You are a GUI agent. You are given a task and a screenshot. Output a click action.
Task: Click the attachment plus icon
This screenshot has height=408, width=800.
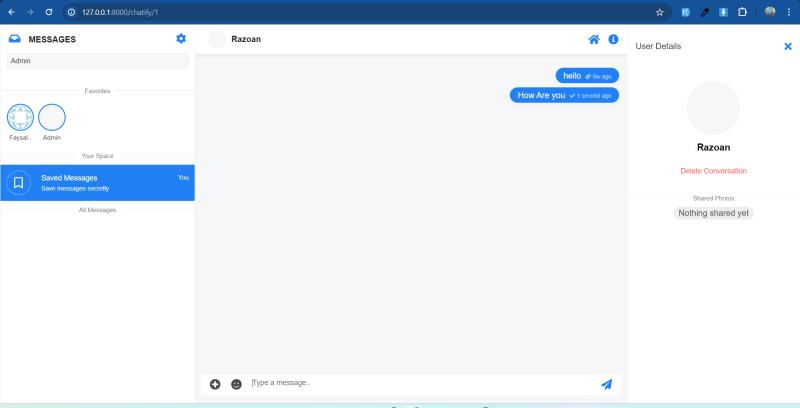tap(215, 384)
